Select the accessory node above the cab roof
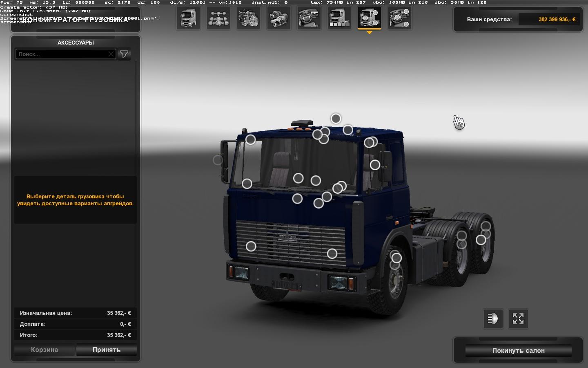Image resolution: width=588 pixels, height=368 pixels. [336, 119]
